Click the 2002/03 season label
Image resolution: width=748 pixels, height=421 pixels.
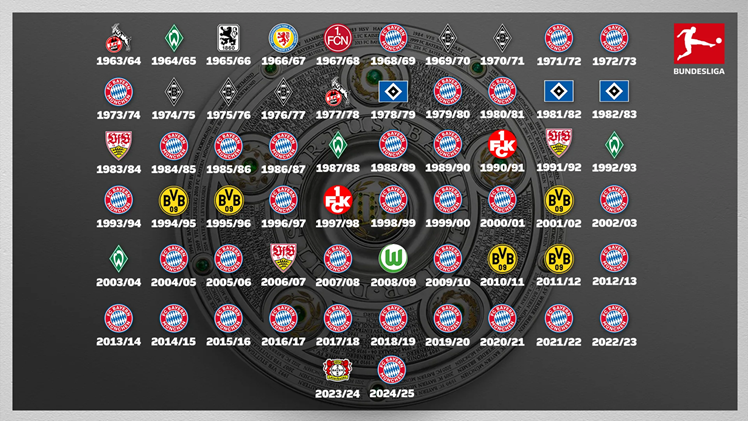[x=614, y=223]
